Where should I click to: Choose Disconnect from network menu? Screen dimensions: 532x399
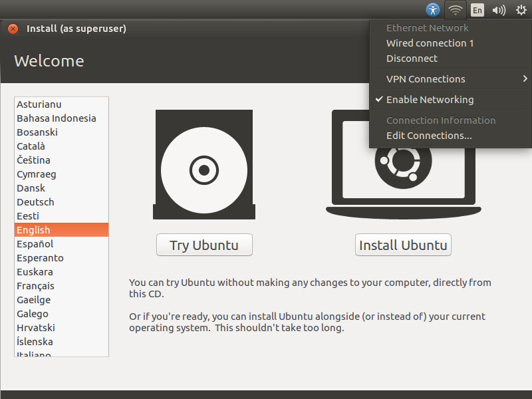tap(412, 59)
